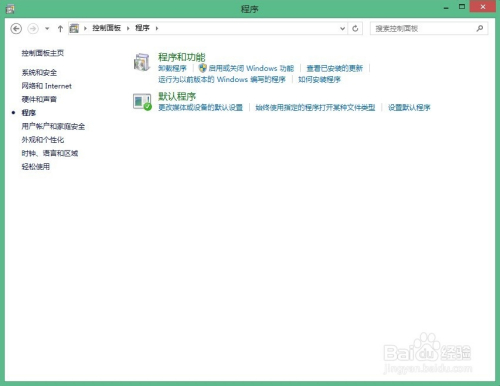
Task: Click the window system icon in title bar
Action: pos(10,9)
